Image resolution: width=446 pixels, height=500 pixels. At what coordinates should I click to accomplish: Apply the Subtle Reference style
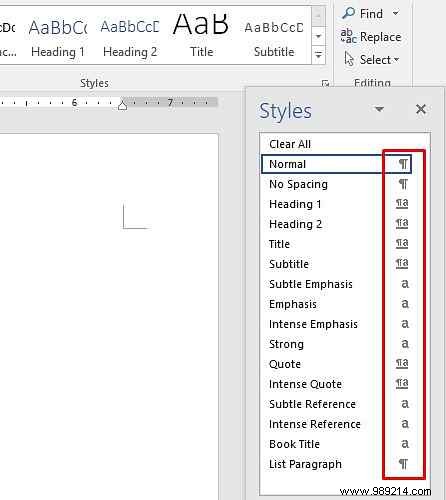336,404
